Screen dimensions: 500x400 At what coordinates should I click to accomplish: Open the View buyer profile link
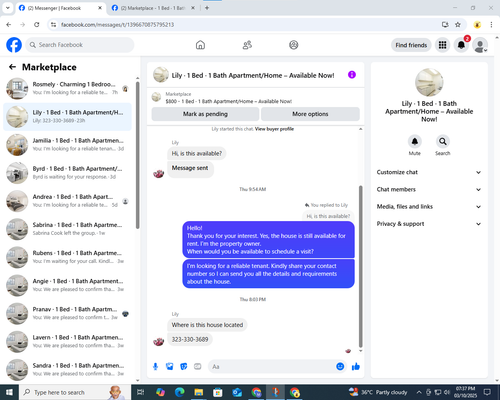[x=274, y=129]
